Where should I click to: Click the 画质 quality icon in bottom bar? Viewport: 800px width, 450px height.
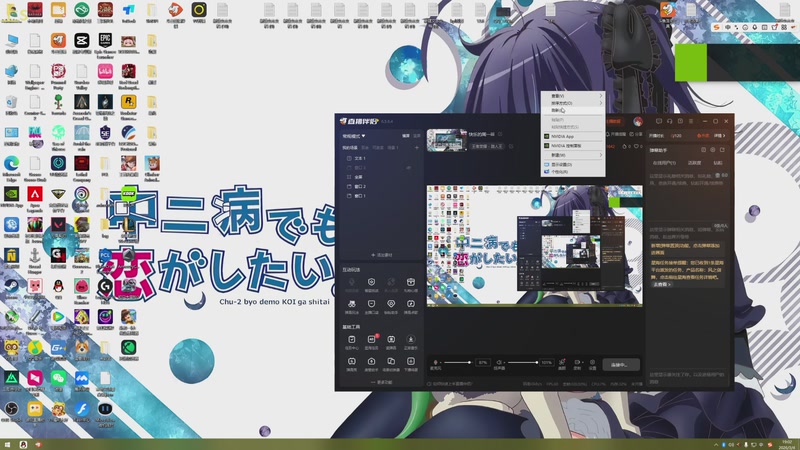(562, 364)
